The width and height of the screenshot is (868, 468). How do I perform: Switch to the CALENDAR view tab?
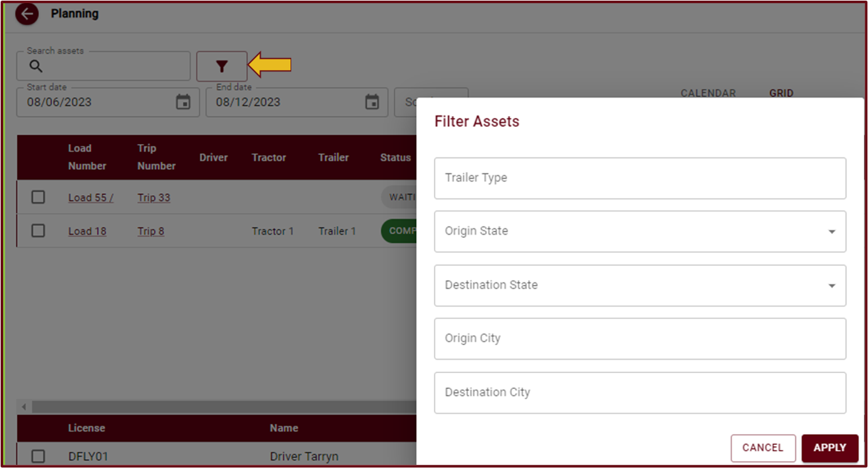[707, 93]
